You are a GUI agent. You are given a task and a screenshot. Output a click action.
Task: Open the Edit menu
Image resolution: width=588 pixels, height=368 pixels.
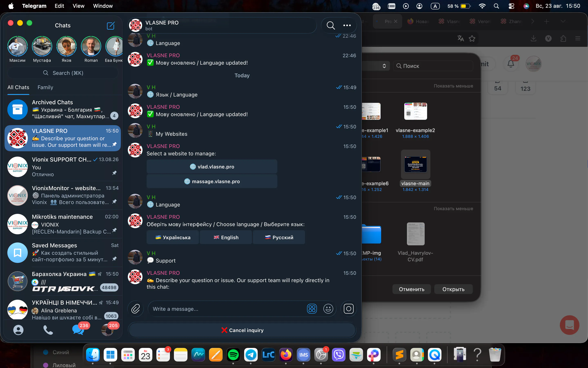tap(59, 6)
